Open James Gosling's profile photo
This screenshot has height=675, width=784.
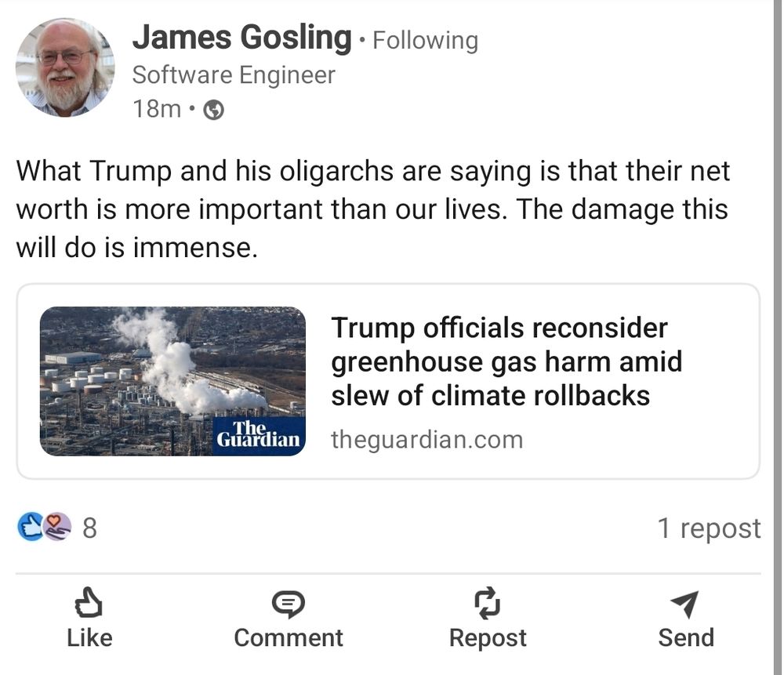click(x=65, y=67)
